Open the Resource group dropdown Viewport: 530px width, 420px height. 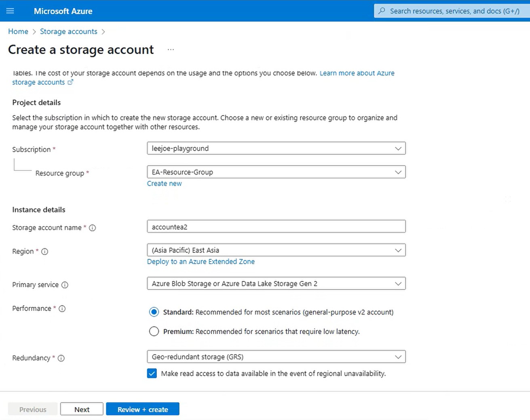[x=276, y=172]
